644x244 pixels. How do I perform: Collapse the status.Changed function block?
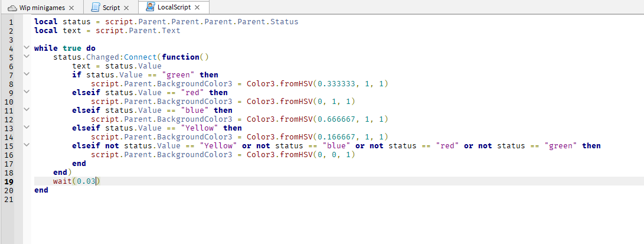pos(26,57)
